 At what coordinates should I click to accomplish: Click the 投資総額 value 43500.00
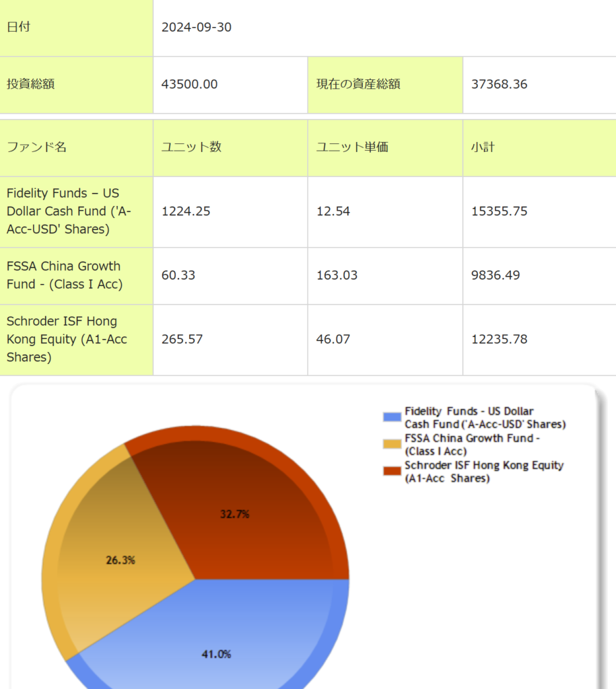click(189, 84)
